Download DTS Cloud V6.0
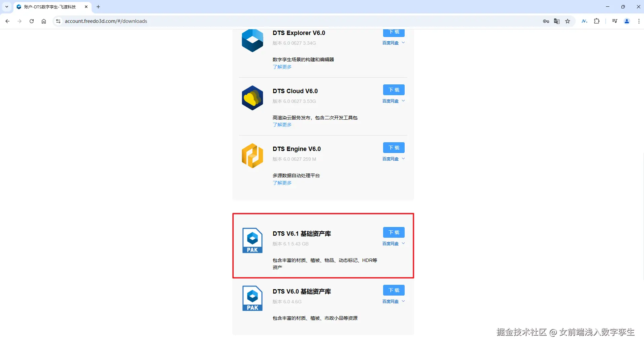The width and height of the screenshot is (644, 346). click(394, 90)
